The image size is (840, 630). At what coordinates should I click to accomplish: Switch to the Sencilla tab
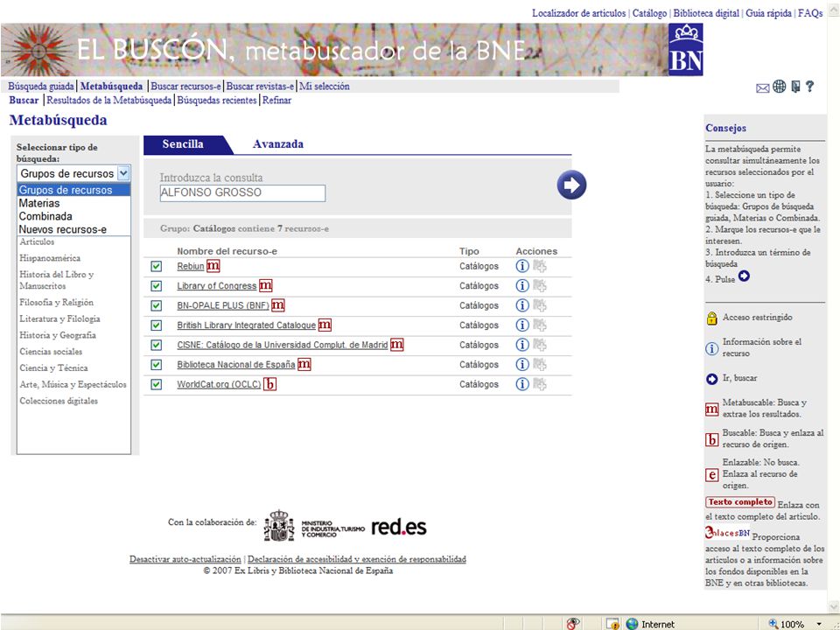[x=183, y=144]
